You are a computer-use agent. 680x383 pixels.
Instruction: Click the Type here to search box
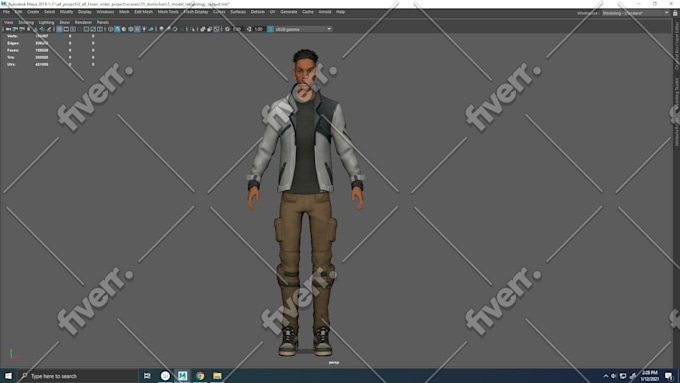click(78, 376)
